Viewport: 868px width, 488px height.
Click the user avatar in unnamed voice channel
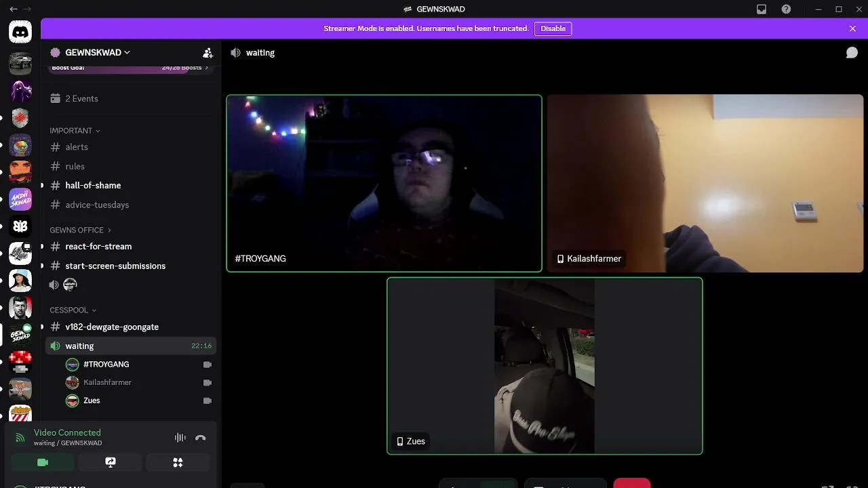coord(70,285)
